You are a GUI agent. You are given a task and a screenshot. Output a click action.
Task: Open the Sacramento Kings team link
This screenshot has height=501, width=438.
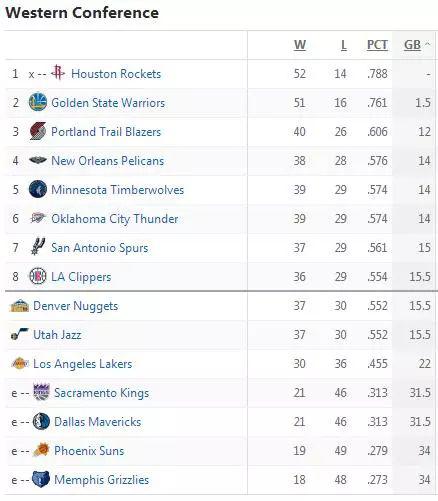click(x=101, y=393)
